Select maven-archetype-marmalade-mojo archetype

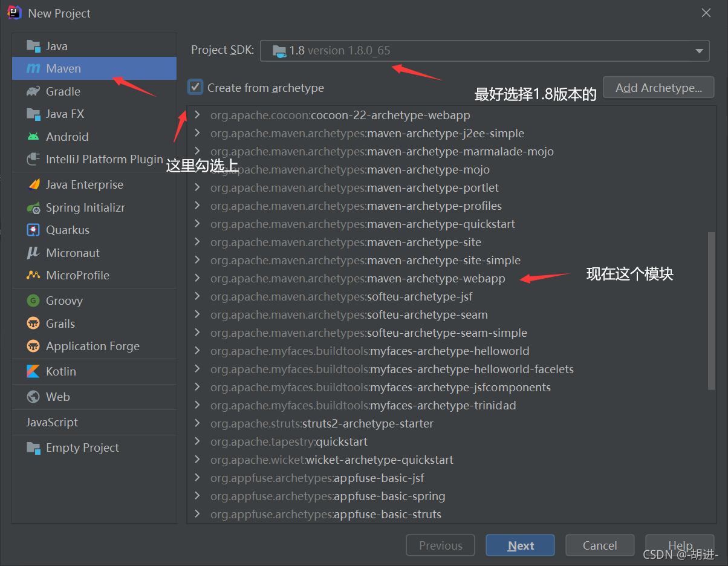(382, 151)
